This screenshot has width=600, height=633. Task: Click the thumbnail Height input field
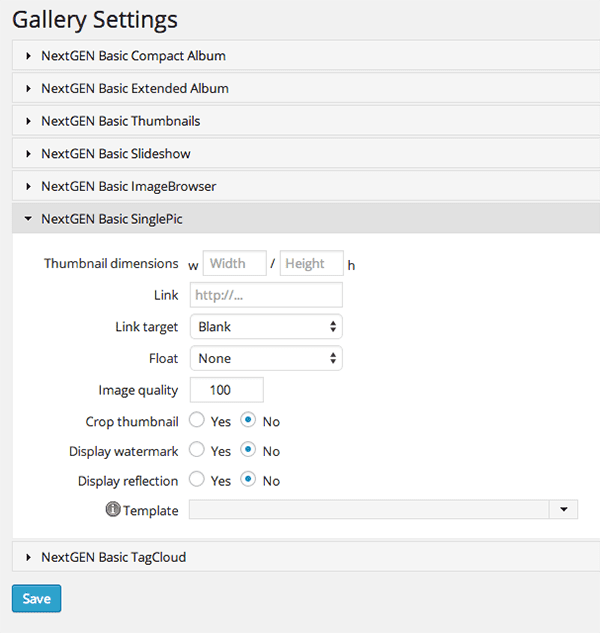point(312,263)
